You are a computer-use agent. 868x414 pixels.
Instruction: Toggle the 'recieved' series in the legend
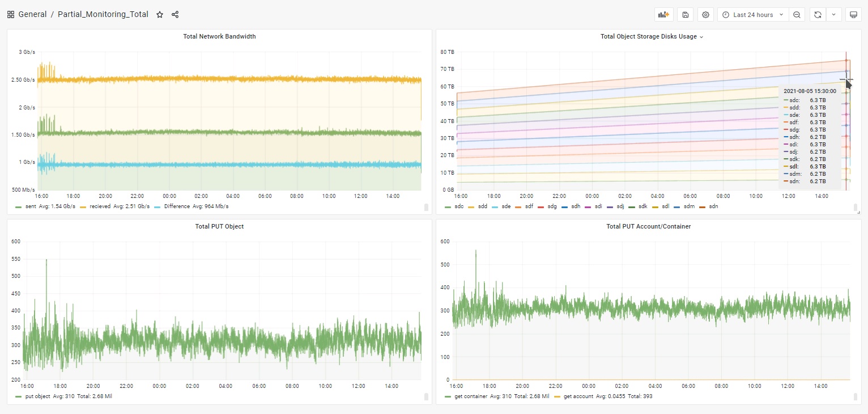(x=100, y=206)
